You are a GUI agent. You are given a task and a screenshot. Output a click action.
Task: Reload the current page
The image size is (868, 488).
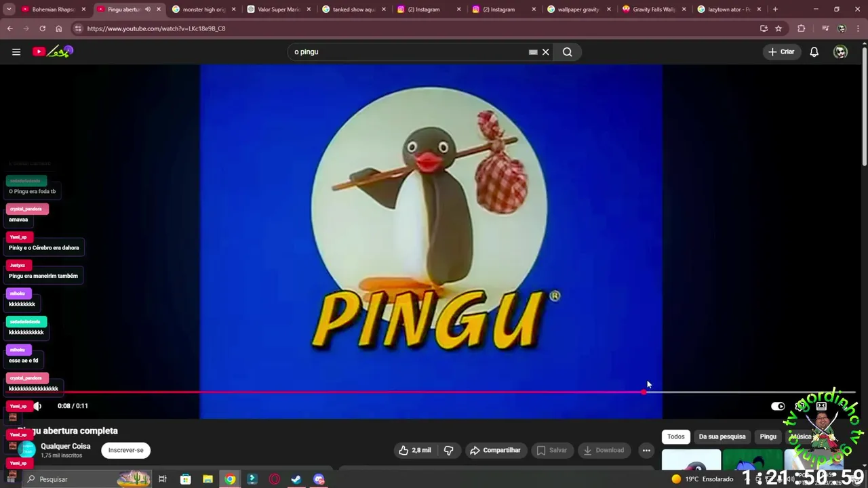42,28
